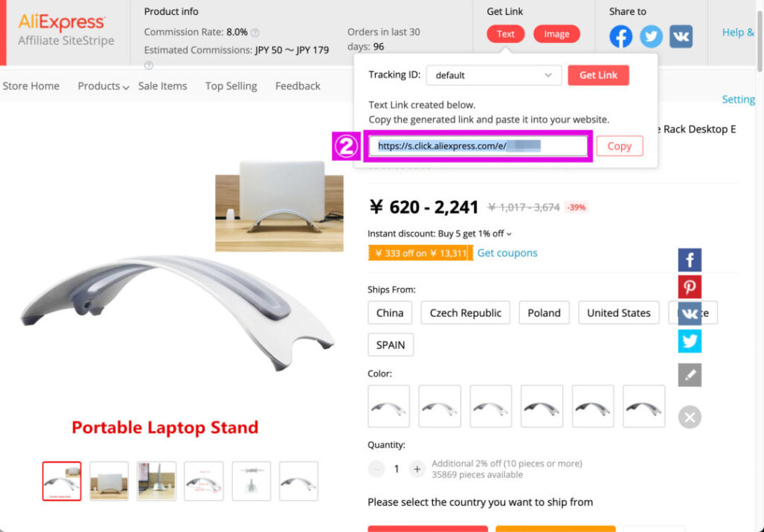
Task: Open the Tracking ID dropdown
Action: pos(494,75)
